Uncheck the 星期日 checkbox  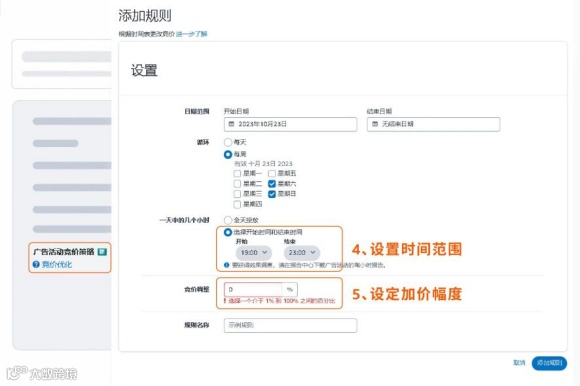pos(272,194)
